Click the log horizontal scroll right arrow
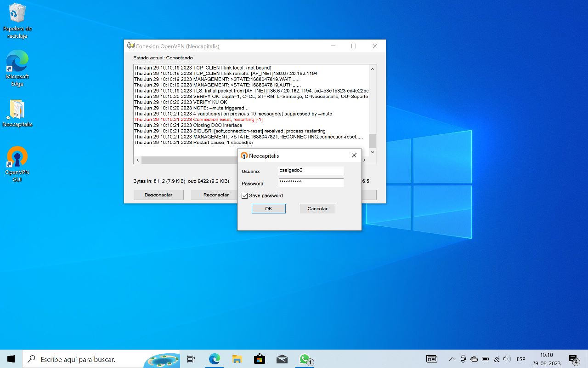 [x=364, y=160]
